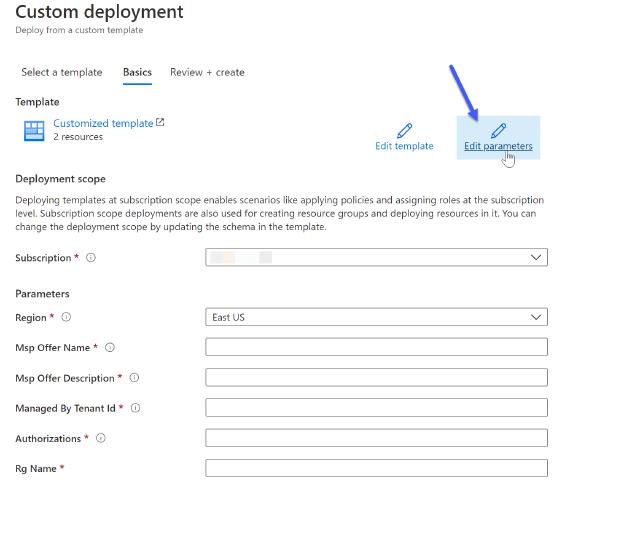Show info tooltip for Region
Image resolution: width=640 pixels, height=540 pixels.
click(x=67, y=318)
